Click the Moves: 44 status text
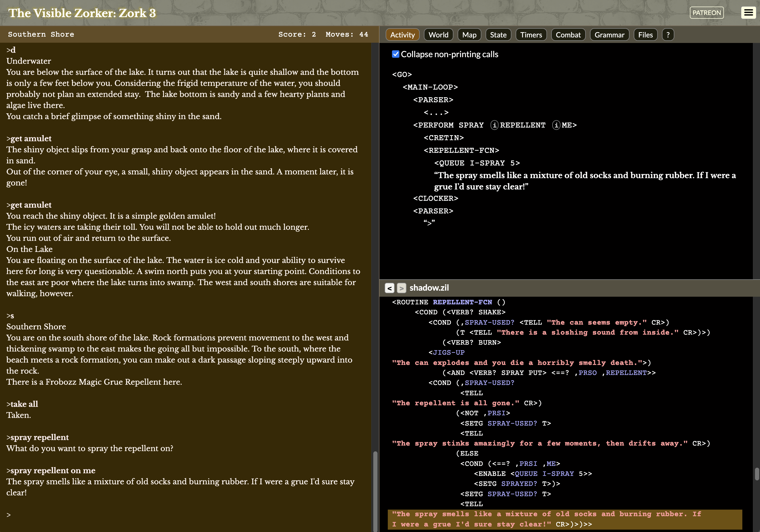760x532 pixels. pyautogui.click(x=347, y=35)
